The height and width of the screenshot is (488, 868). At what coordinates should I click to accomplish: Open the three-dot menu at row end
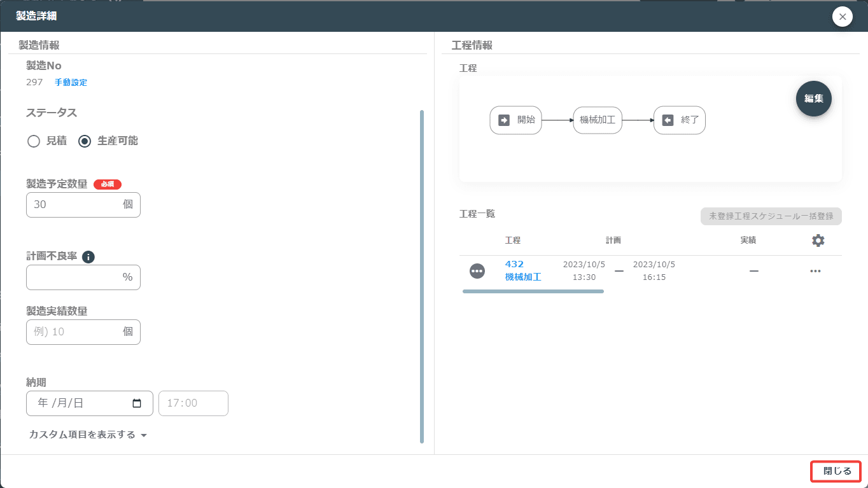point(815,271)
